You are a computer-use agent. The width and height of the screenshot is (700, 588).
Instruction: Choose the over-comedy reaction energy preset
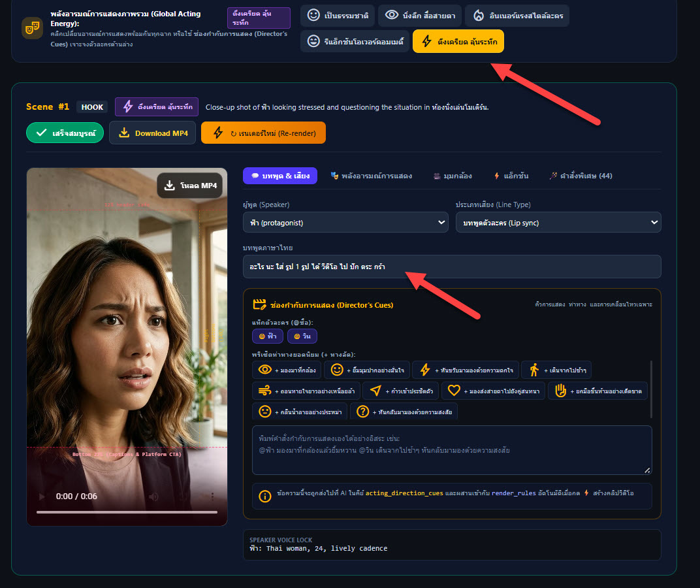pos(355,42)
